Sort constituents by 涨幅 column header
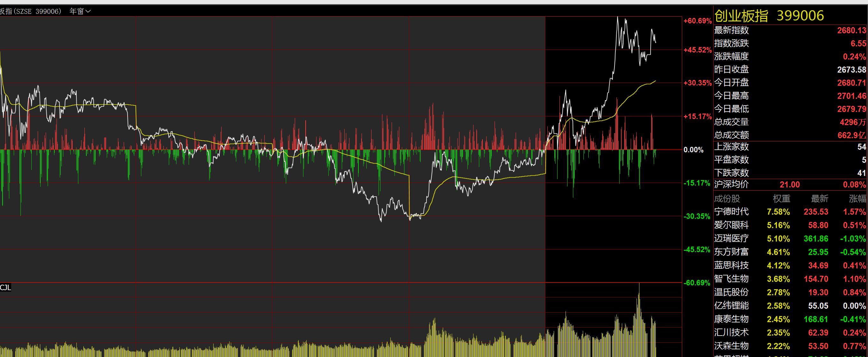This screenshot has height=357, width=868. coord(857,199)
